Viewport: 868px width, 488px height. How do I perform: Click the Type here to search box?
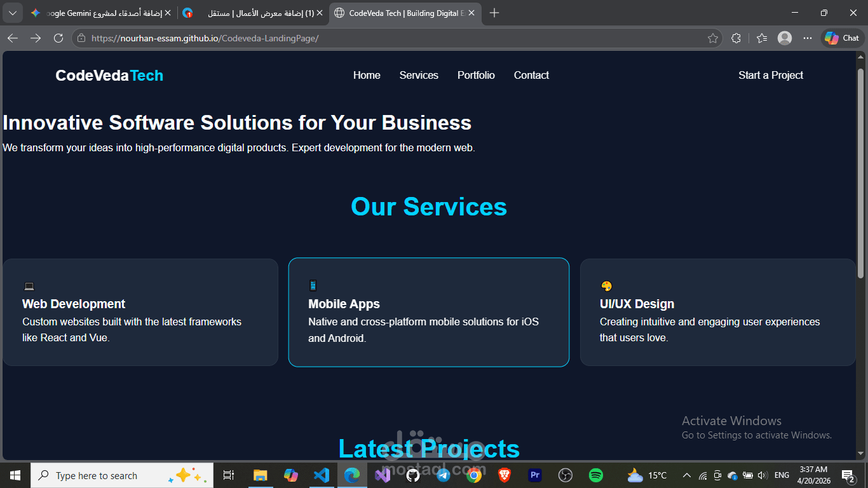point(121,475)
